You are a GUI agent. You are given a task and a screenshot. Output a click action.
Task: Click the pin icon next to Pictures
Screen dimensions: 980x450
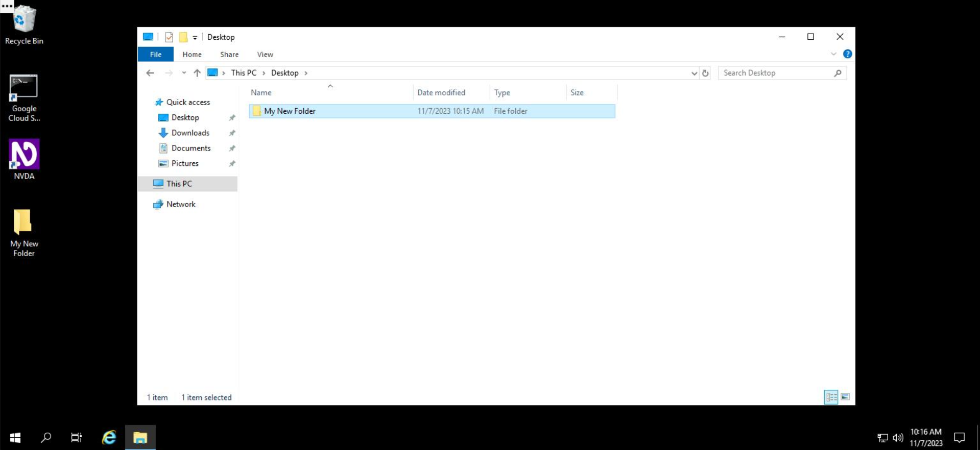click(232, 164)
